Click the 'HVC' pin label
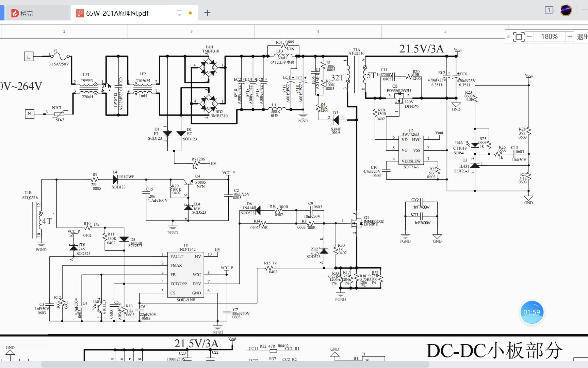This screenshot has width=588, height=368. [416, 140]
